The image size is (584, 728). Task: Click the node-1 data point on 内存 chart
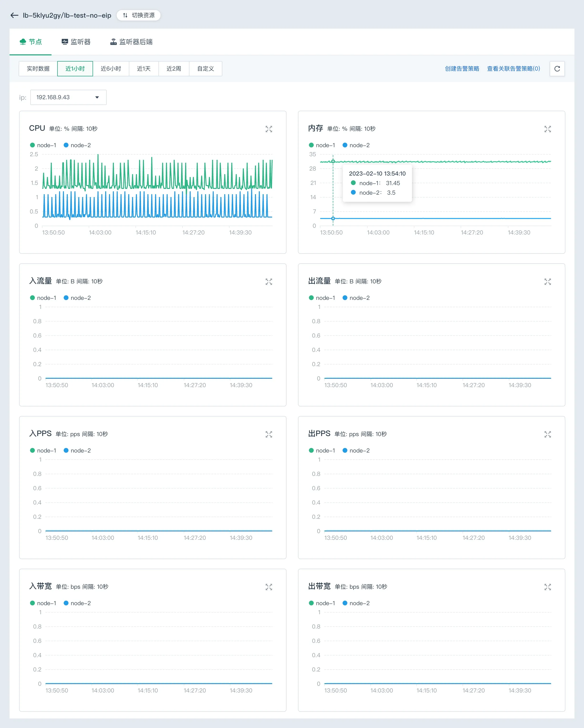coord(333,161)
